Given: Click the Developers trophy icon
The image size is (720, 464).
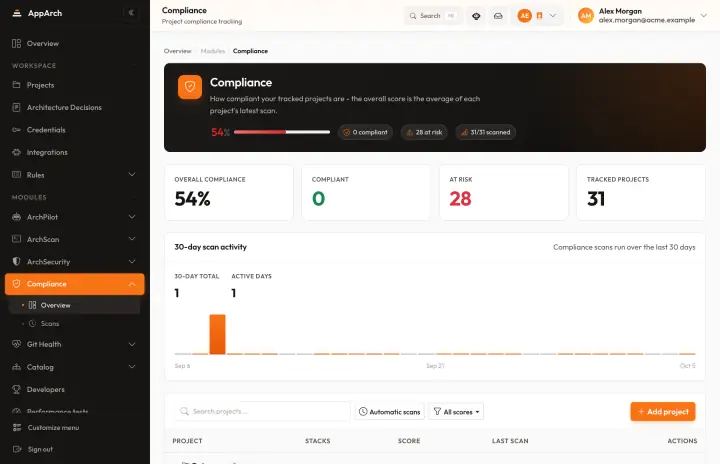Looking at the screenshot, I should [x=17, y=389].
